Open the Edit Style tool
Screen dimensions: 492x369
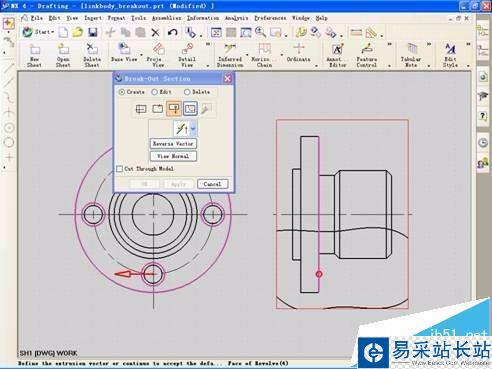(450, 55)
